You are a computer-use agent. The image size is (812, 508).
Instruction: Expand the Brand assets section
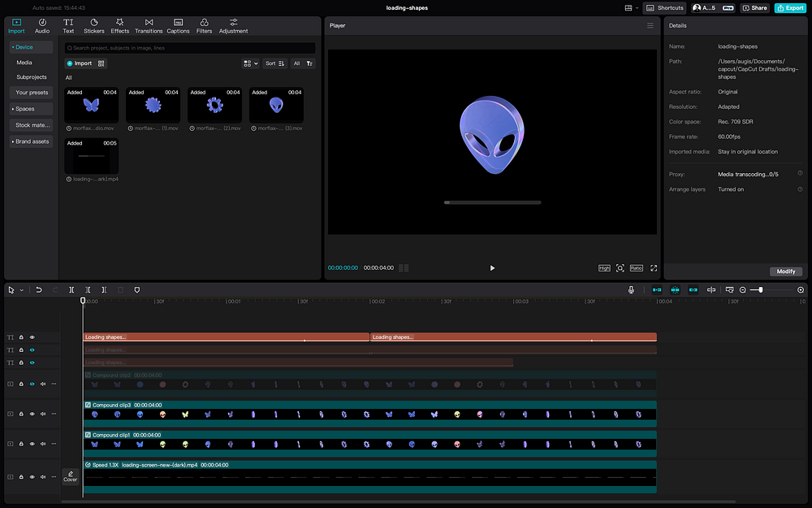[31, 141]
